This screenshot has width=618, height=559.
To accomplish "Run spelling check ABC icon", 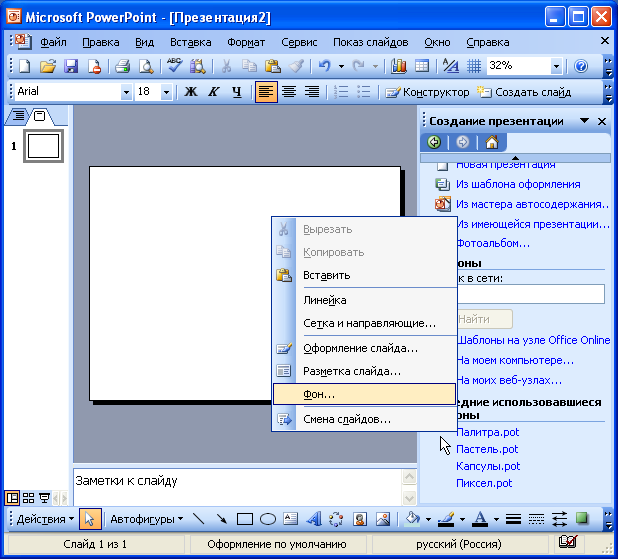I will tap(175, 66).
